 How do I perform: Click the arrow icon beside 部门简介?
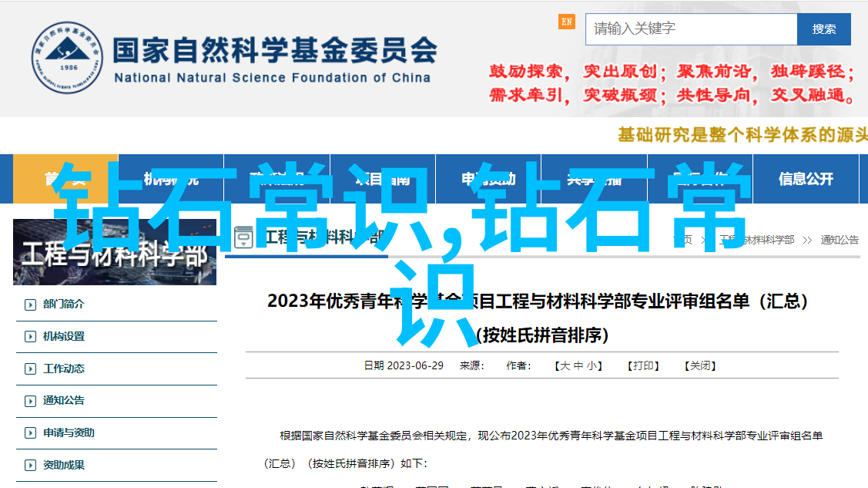[31, 305]
